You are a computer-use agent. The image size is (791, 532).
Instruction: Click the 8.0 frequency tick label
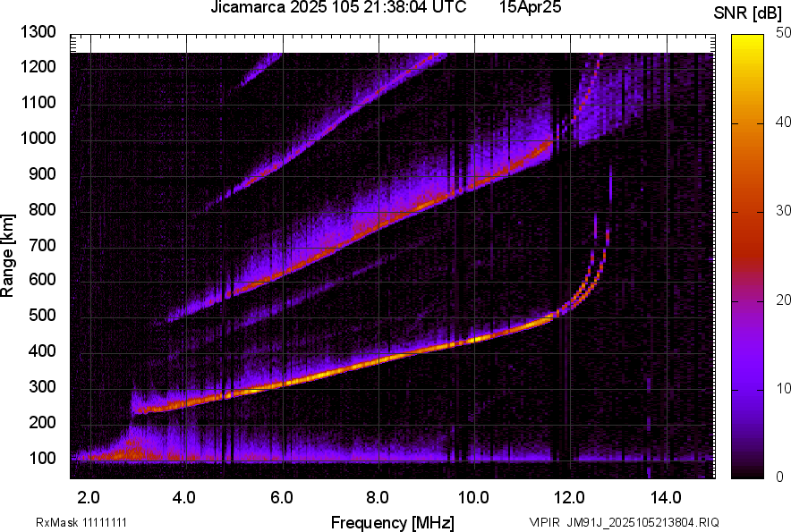tap(378, 498)
